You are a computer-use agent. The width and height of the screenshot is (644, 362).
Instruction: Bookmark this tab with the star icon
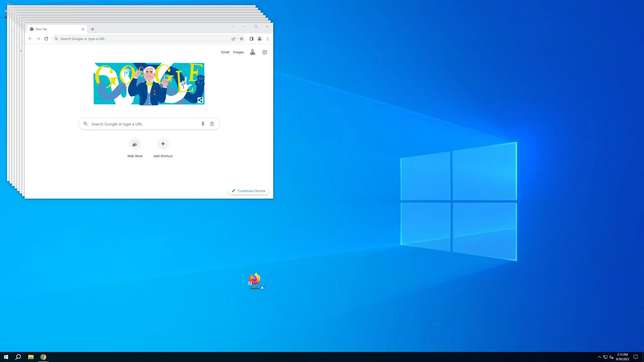coord(242,39)
